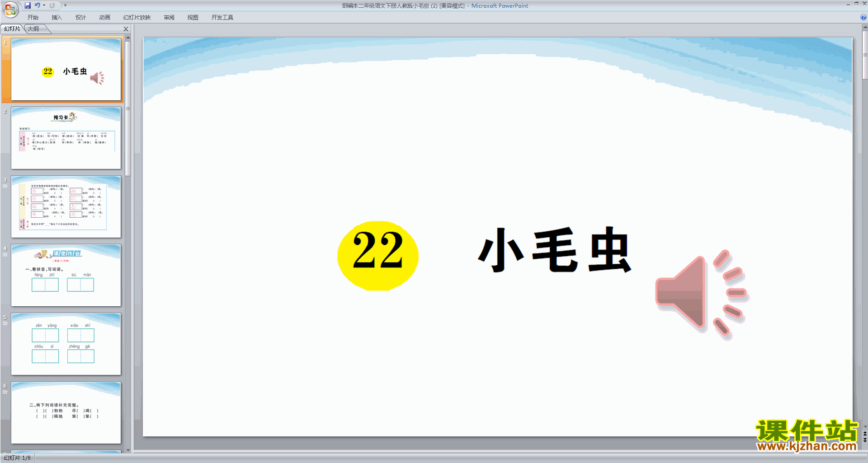This screenshot has width=868, height=463.
Task: Click main editor scroll up arrow
Action: [865, 28]
